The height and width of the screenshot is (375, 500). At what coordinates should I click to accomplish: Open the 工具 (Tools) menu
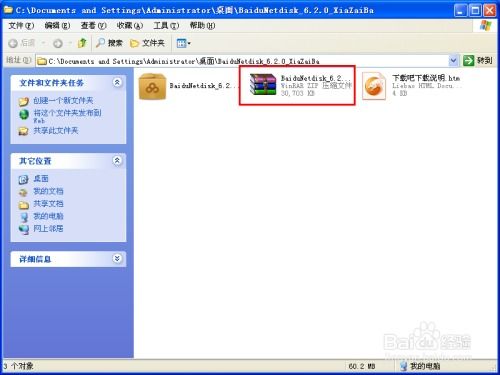pos(166,25)
